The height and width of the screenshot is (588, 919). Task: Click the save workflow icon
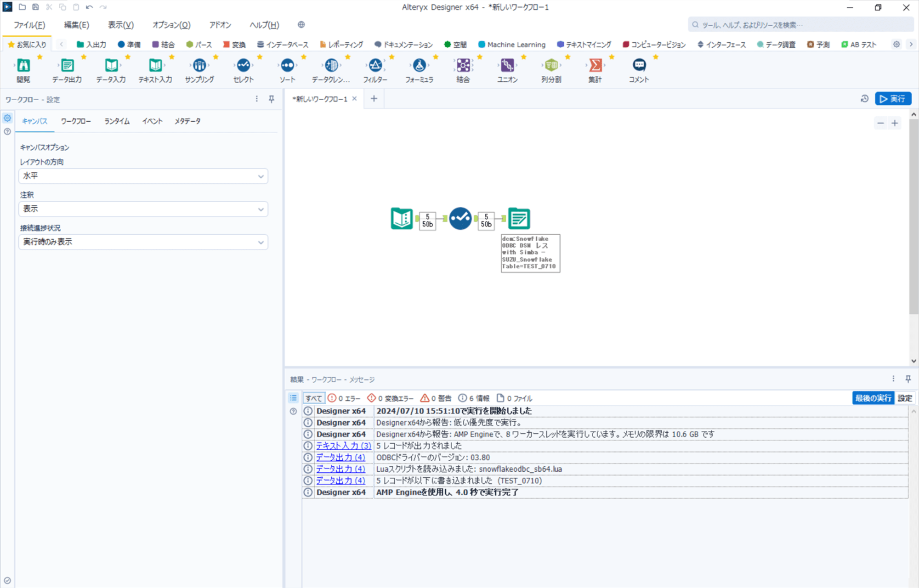(35, 7)
